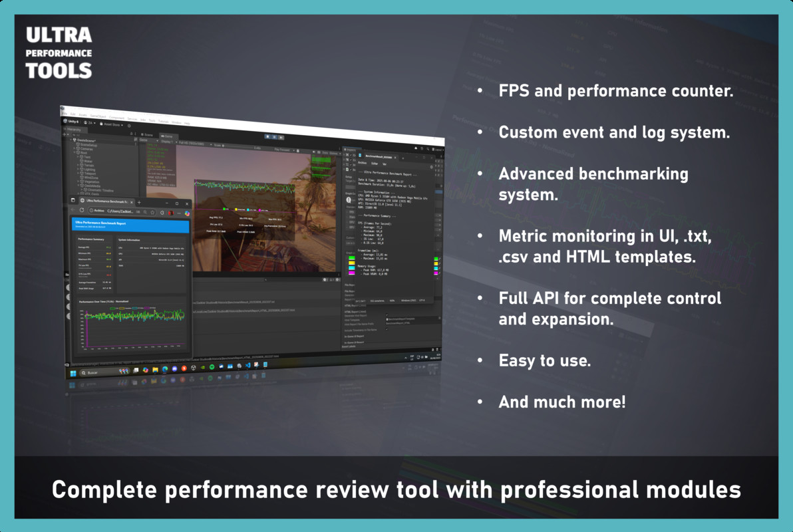Switch to the Scene tab

pyautogui.click(x=147, y=135)
